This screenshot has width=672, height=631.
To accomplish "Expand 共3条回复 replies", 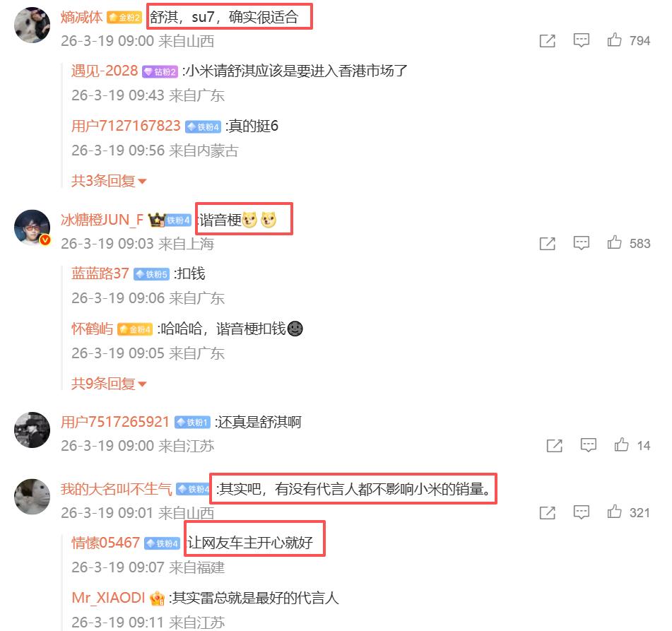I will tap(109, 181).
